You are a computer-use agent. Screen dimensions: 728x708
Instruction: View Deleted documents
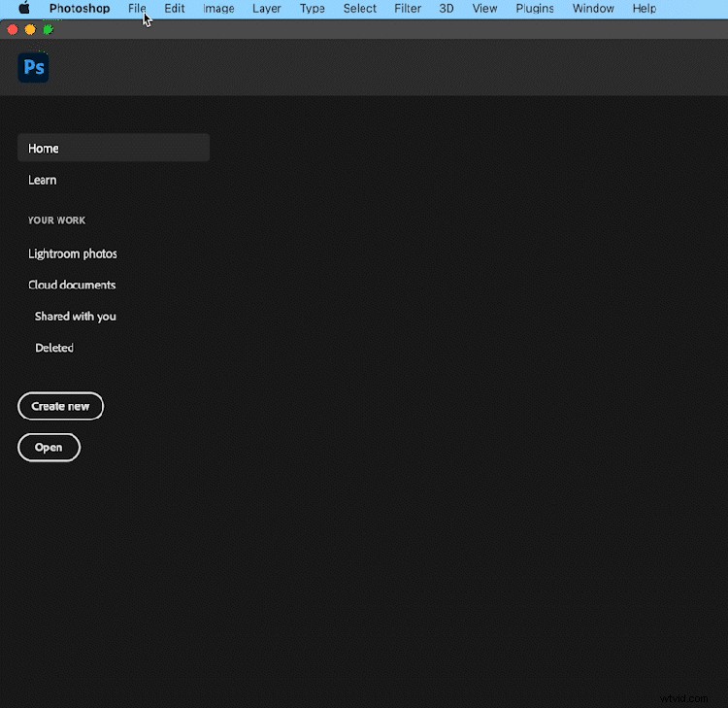[x=54, y=348]
